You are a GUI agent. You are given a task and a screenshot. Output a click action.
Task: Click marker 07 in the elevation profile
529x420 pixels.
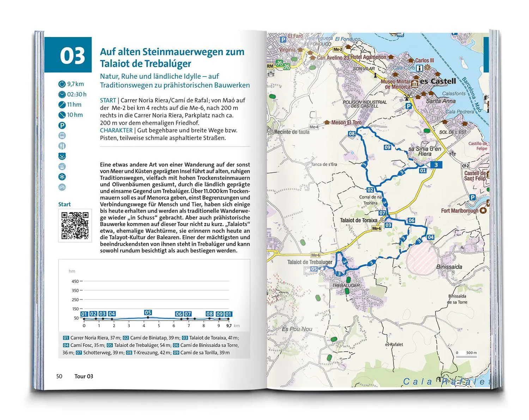pyautogui.click(x=188, y=314)
